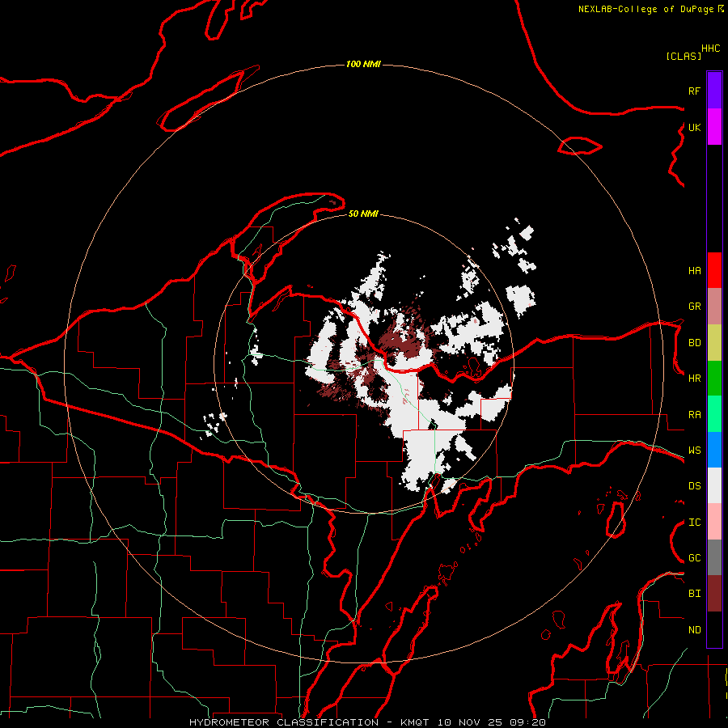Click the IC legend label
The width and height of the screenshot is (728, 728).
694,523
